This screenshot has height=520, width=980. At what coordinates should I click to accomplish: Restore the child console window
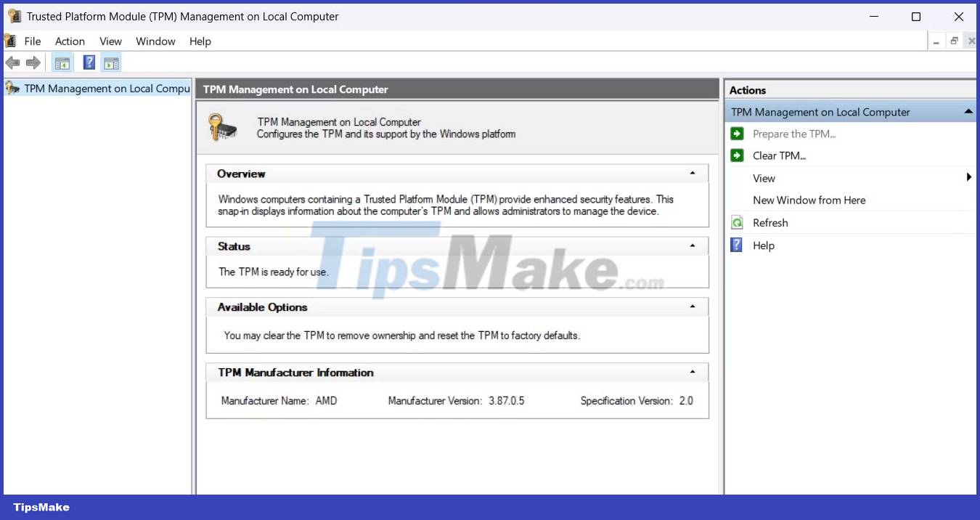click(x=953, y=41)
